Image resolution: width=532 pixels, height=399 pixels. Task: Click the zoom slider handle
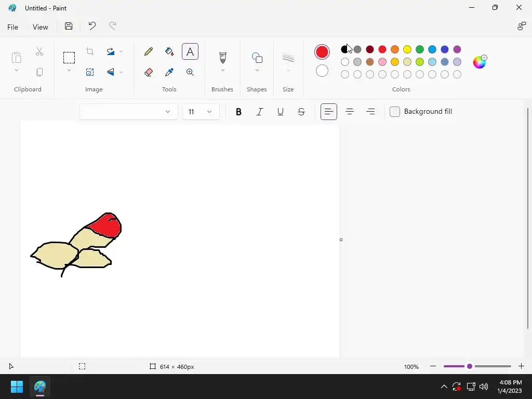click(x=470, y=366)
